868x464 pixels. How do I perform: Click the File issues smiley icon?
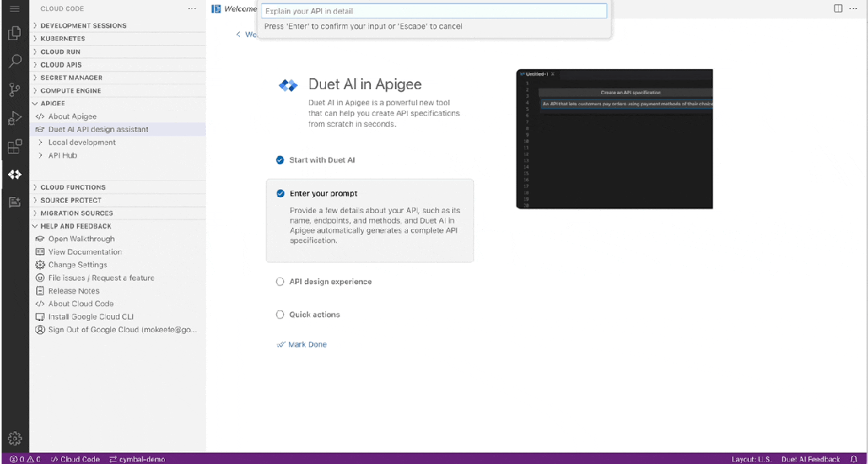coord(39,278)
